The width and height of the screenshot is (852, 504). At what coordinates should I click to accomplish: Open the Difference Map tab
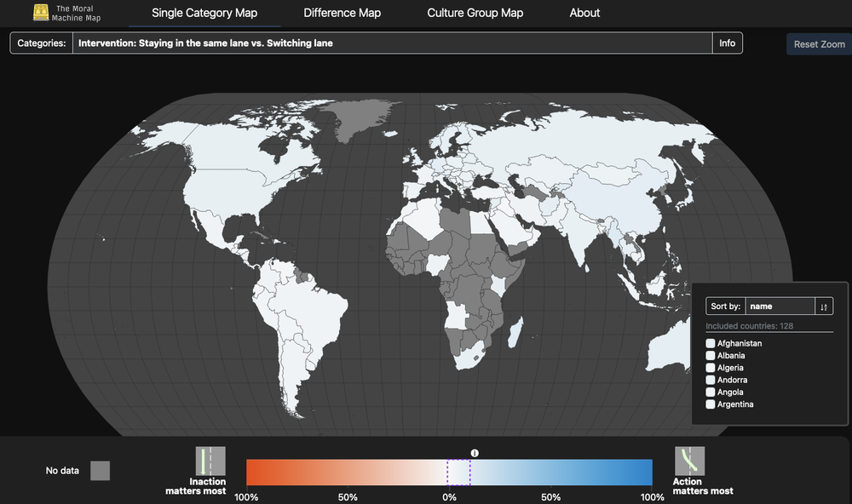point(342,13)
